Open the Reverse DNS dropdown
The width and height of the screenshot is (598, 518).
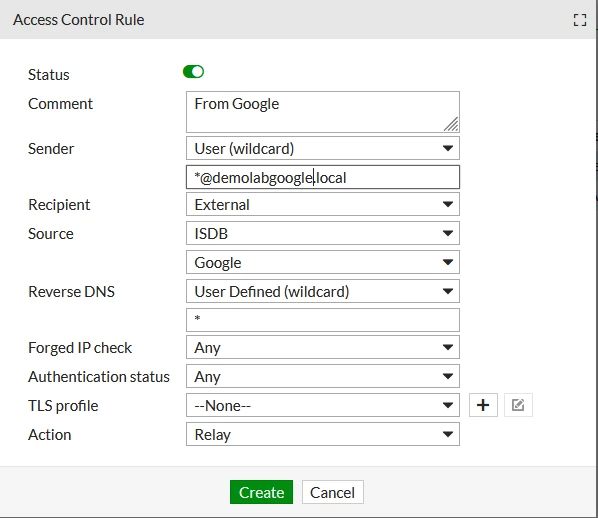point(323,291)
